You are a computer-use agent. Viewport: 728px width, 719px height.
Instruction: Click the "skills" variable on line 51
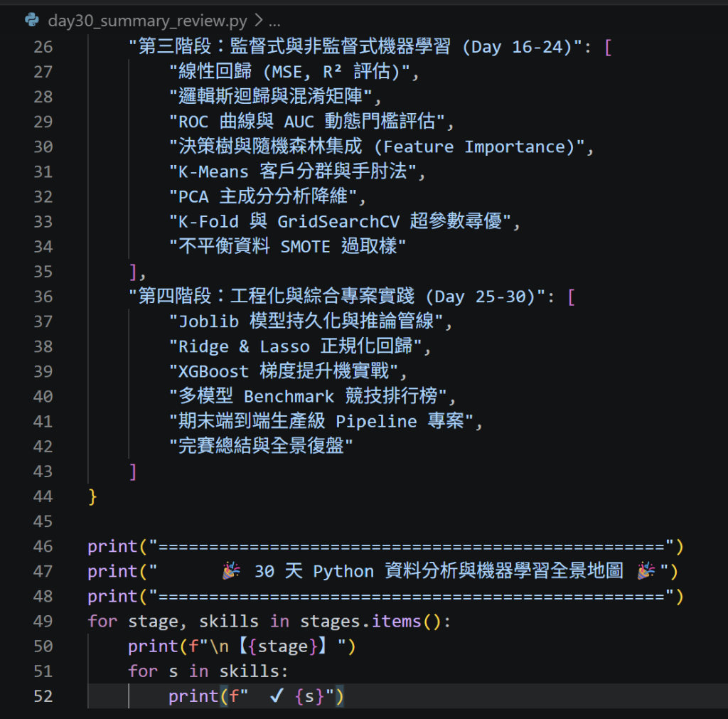[249, 671]
